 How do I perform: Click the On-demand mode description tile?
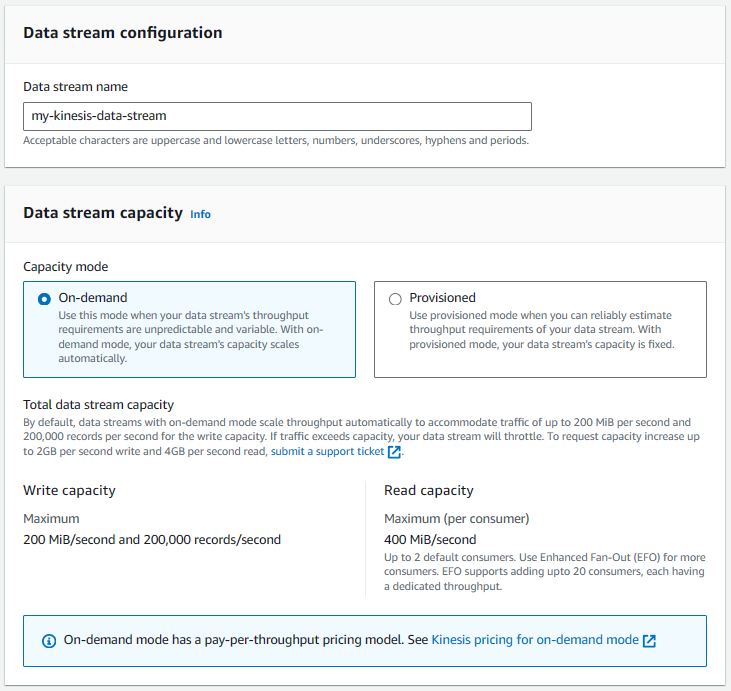pos(189,329)
